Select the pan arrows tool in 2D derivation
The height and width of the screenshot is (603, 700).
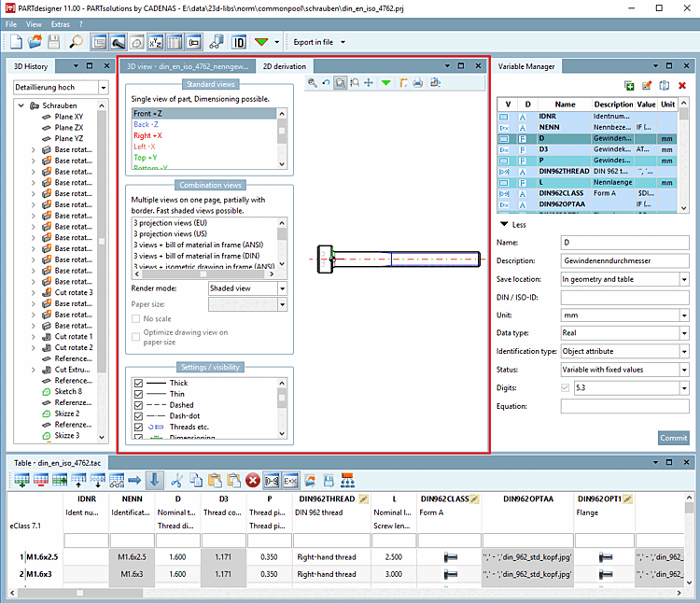369,83
